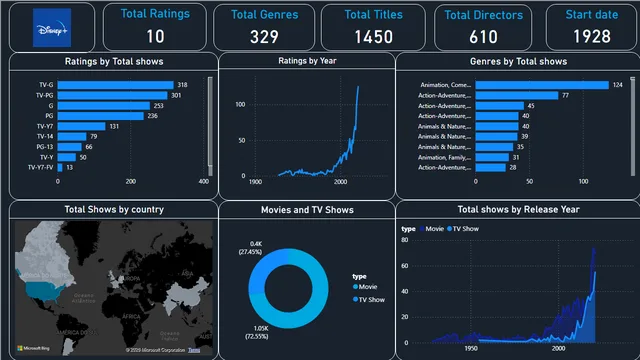
Task: Select the PG-13 bar with value 66
Action: coord(69,147)
